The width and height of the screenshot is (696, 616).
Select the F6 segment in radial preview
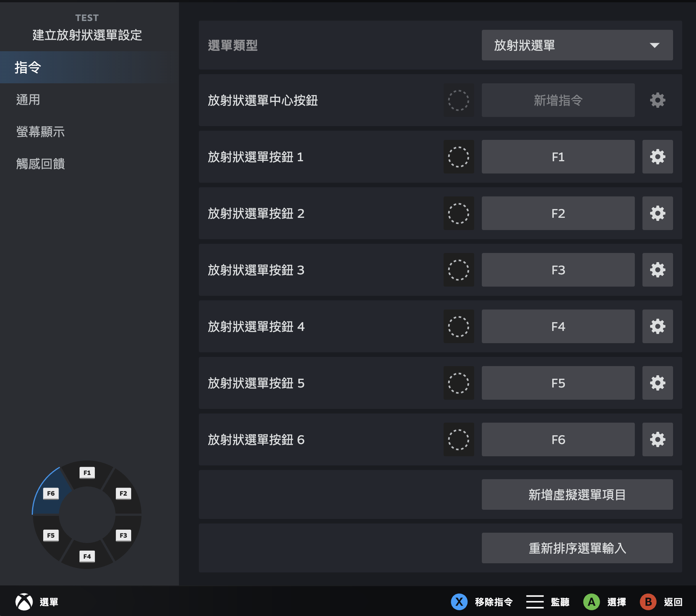point(51,493)
